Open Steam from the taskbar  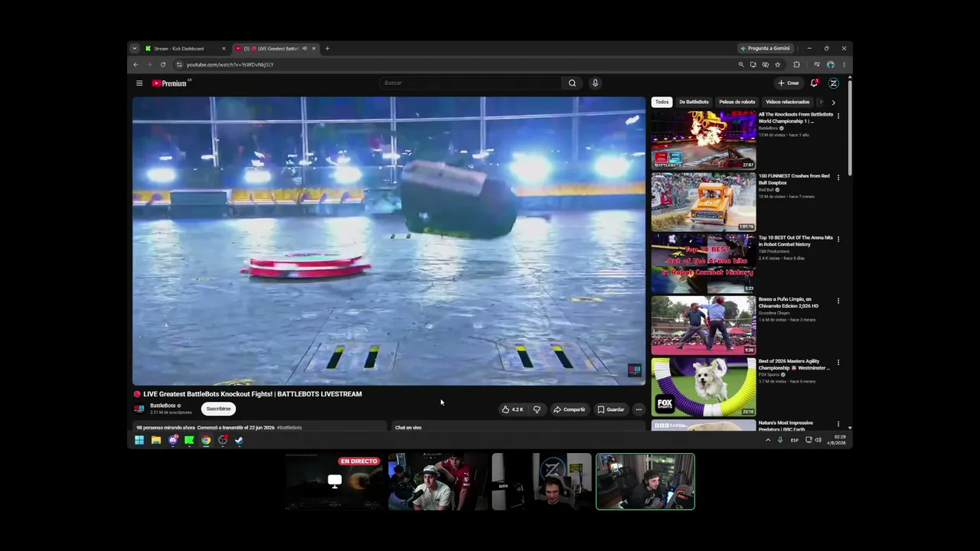[x=239, y=440]
